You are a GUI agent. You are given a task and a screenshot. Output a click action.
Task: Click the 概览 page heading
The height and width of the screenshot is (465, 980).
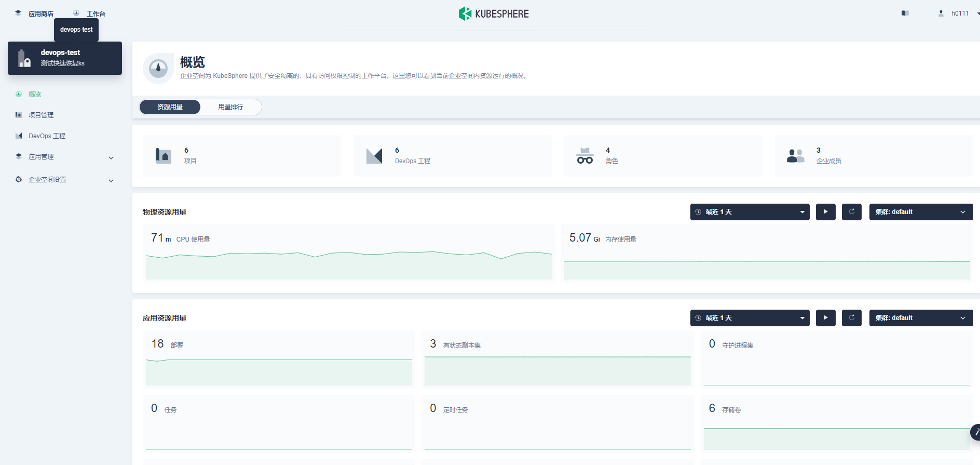(192, 62)
